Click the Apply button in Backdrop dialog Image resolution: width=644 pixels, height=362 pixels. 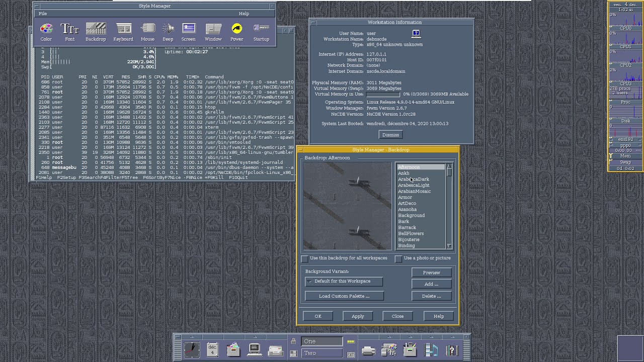358,316
